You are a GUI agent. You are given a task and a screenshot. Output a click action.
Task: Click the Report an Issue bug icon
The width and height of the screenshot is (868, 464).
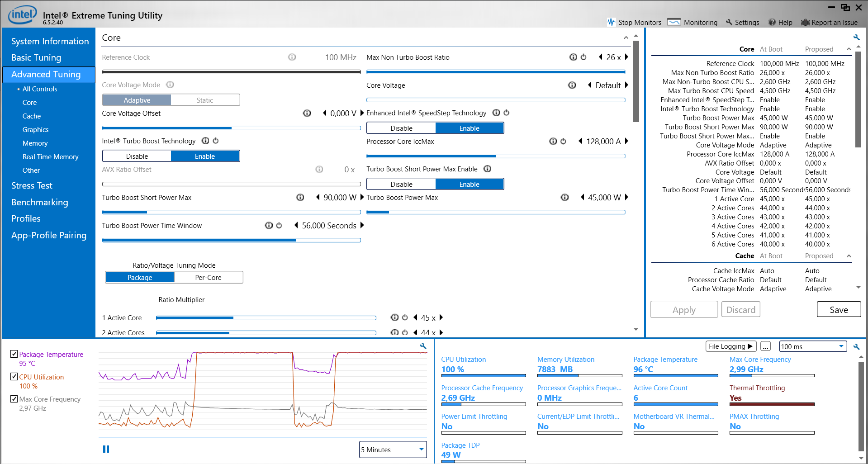[805, 22]
